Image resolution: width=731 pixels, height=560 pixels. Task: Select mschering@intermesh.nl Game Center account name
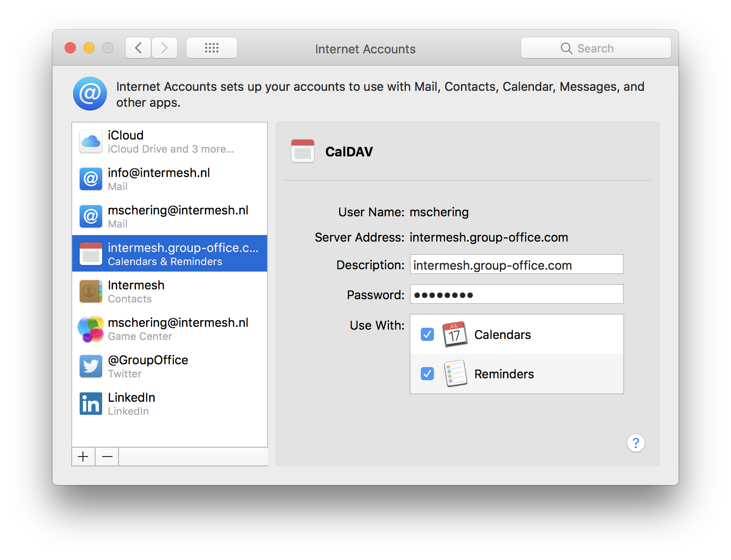pyautogui.click(x=178, y=323)
